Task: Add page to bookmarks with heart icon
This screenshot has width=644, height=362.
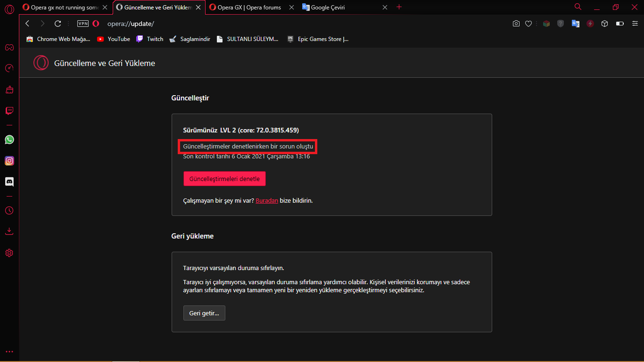Action: click(x=528, y=24)
